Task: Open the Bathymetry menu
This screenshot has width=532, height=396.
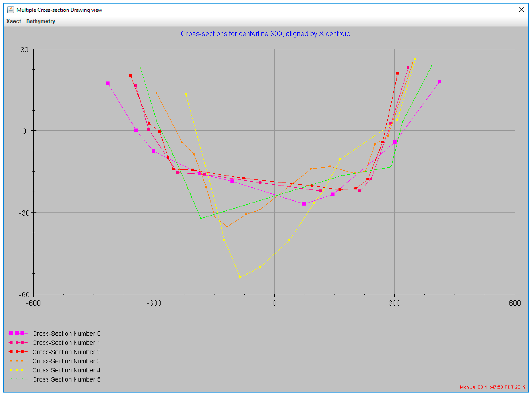Action: pyautogui.click(x=41, y=21)
